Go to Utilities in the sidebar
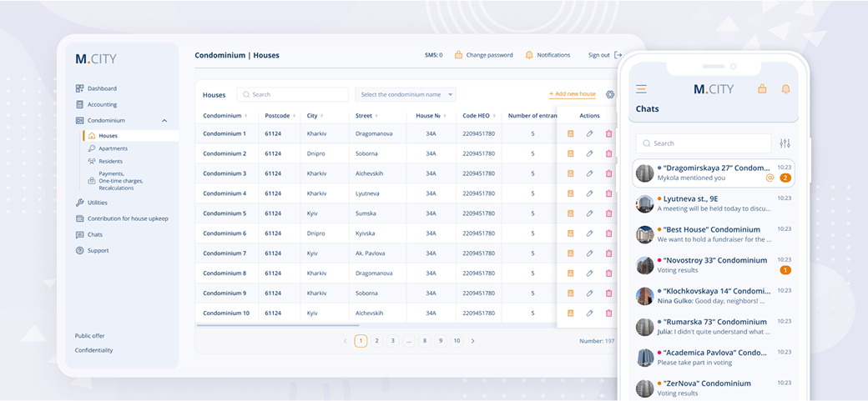 tap(98, 203)
